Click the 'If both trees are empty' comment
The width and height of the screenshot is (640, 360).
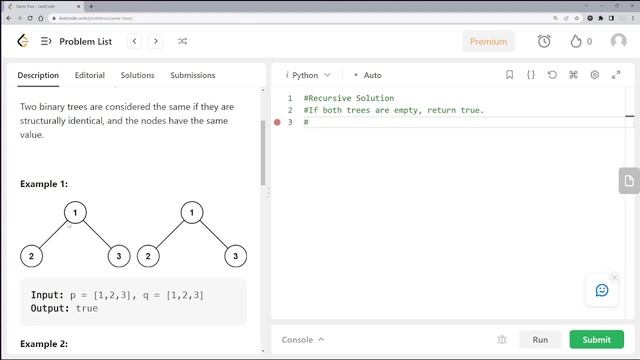pyautogui.click(x=393, y=110)
